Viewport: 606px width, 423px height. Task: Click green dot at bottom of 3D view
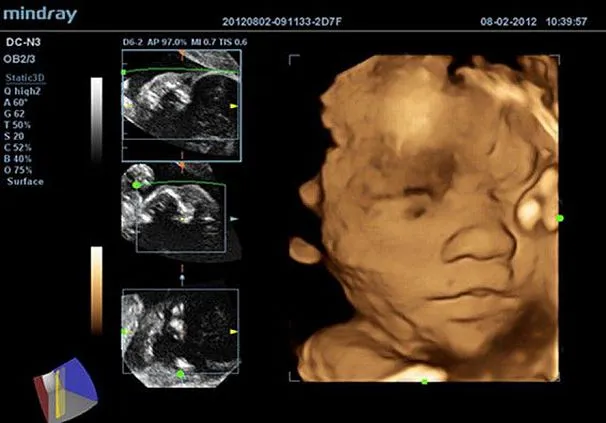click(x=425, y=381)
